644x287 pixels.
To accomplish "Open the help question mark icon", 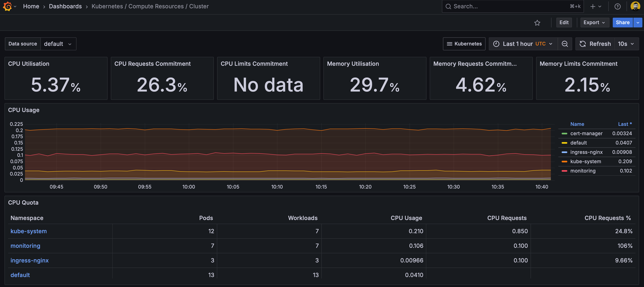I will 617,6.
